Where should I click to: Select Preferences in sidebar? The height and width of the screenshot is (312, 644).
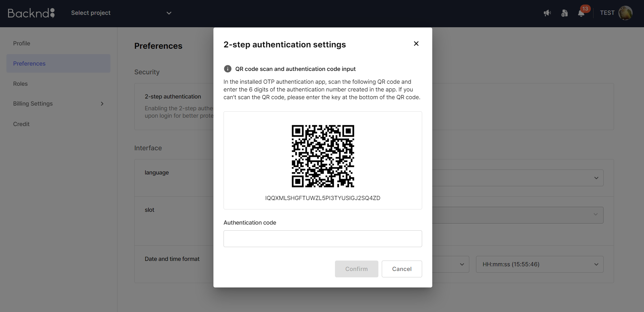[x=58, y=64]
